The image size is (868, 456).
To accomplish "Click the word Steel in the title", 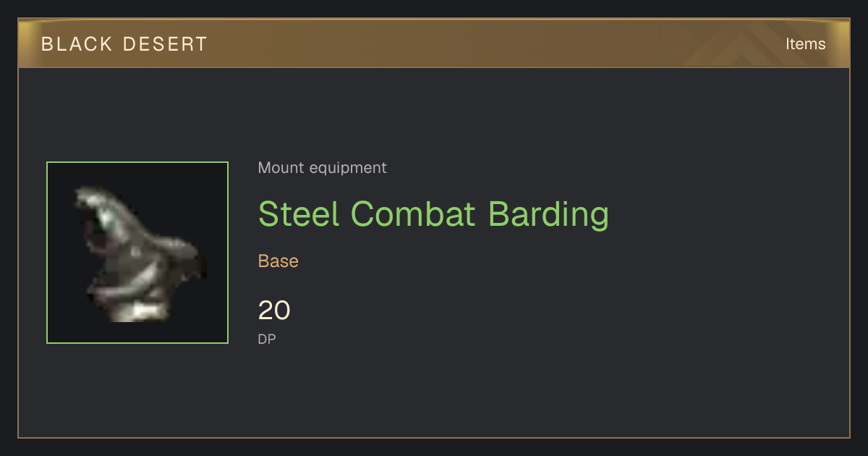I will (299, 214).
